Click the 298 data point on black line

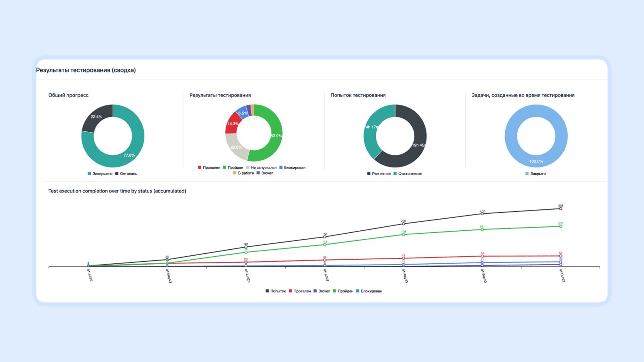click(x=561, y=209)
